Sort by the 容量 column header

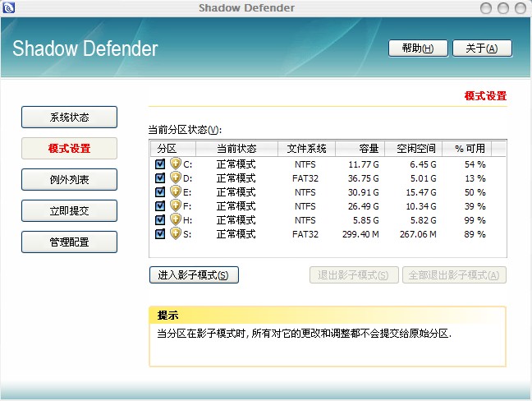[360, 149]
